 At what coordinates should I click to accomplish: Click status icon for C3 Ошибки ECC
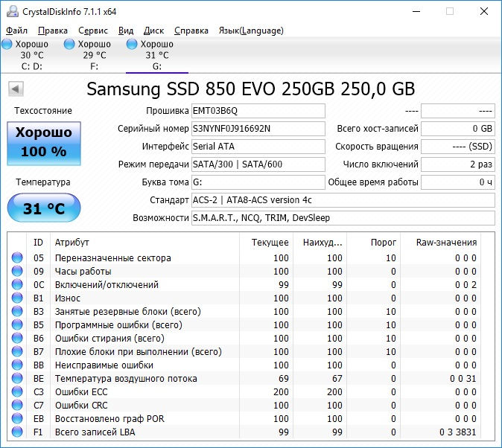tap(17, 391)
